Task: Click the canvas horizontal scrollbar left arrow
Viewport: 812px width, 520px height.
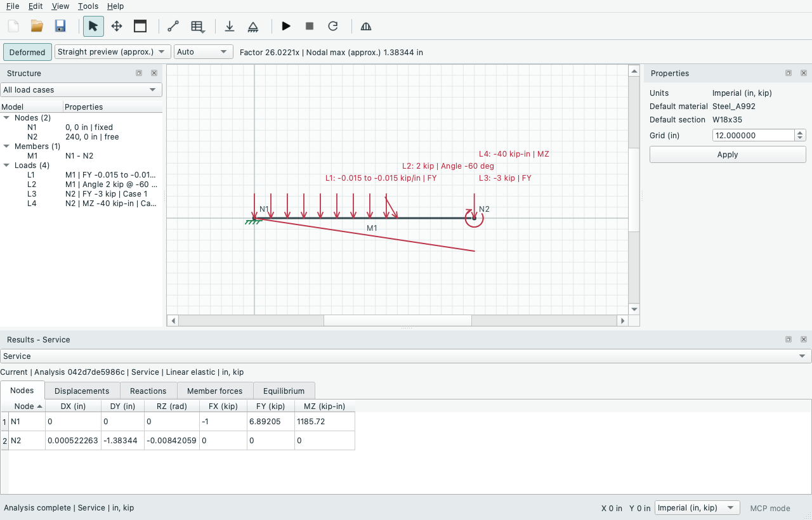Action: [173, 322]
